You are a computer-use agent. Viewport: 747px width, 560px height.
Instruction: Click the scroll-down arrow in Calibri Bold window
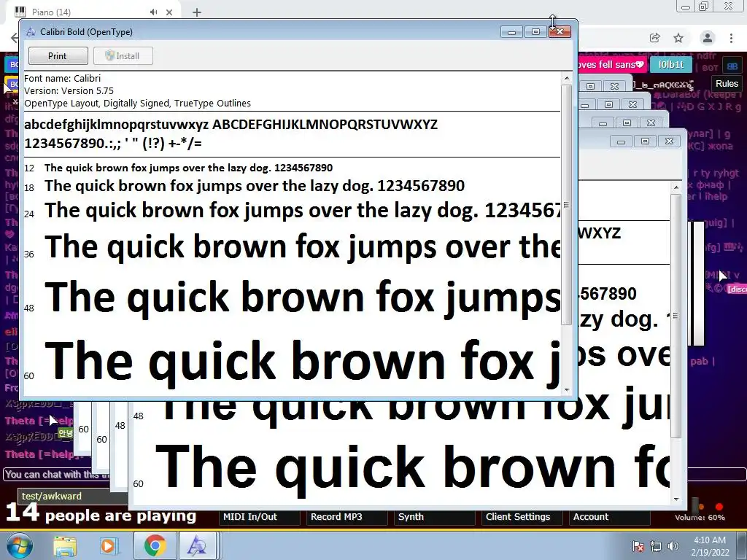(566, 389)
